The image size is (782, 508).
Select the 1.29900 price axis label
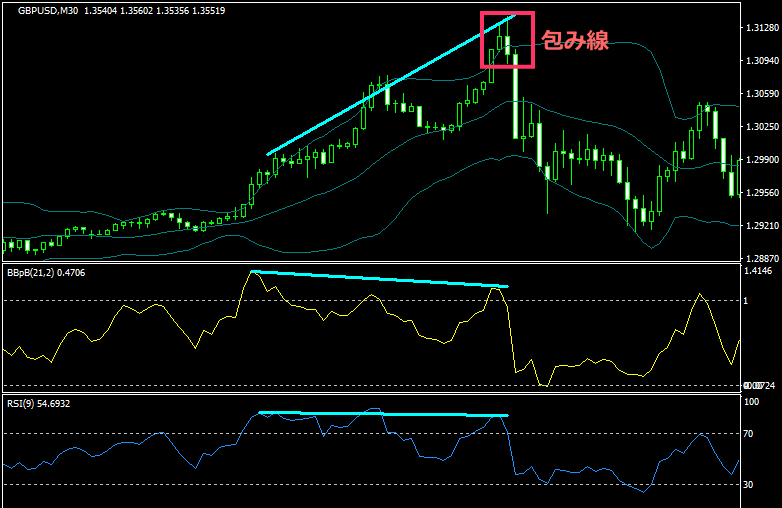pos(762,160)
